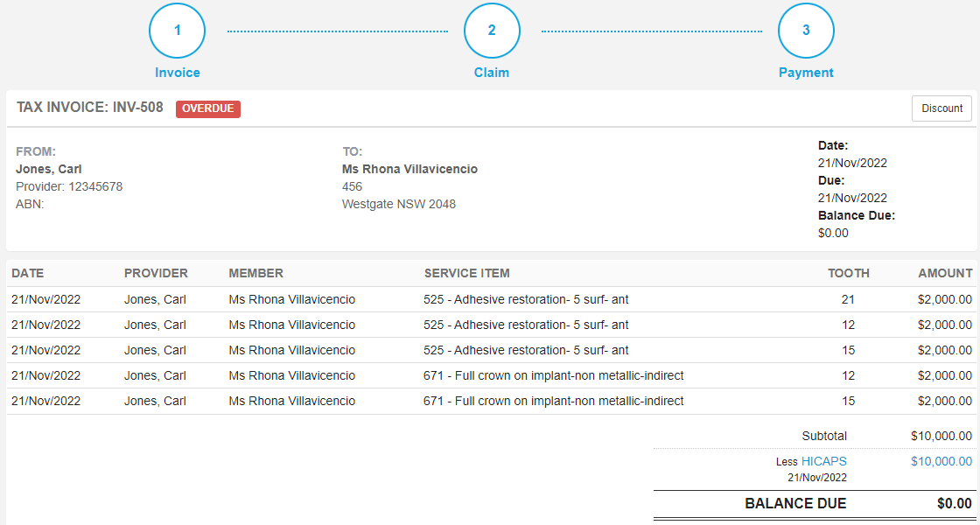Open the Claim step circle
The image size is (980, 525).
(492, 30)
